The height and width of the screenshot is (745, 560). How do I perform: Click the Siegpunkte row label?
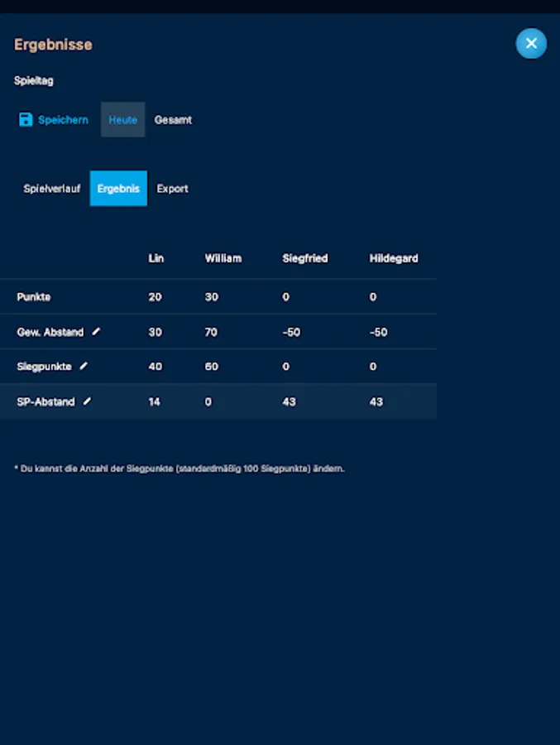coord(44,367)
